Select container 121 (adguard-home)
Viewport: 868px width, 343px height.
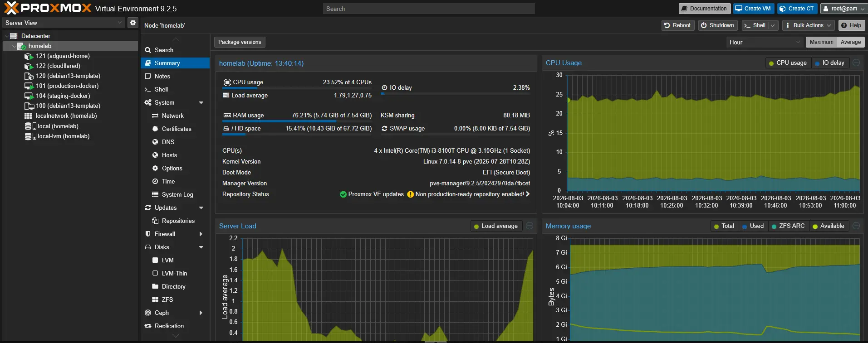[63, 56]
